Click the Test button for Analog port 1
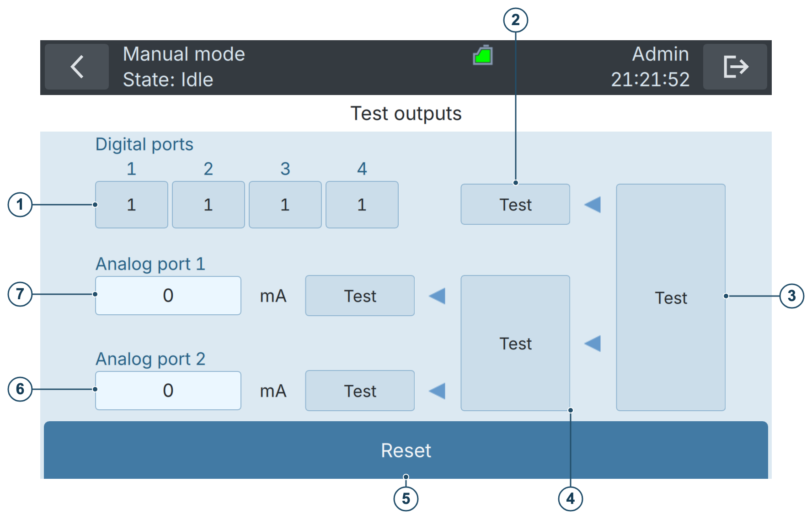Viewport: 812px width, 519px height. pyautogui.click(x=360, y=296)
